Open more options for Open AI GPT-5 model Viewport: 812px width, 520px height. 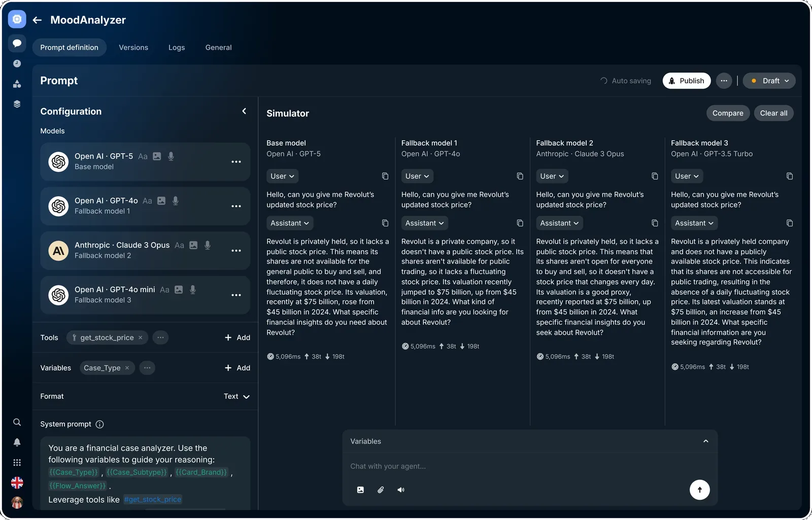coord(236,162)
